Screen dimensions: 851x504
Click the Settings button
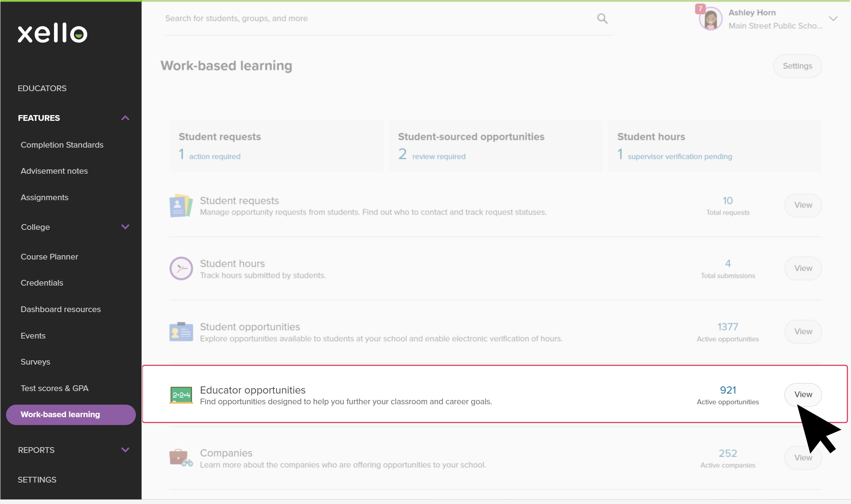pyautogui.click(x=797, y=66)
